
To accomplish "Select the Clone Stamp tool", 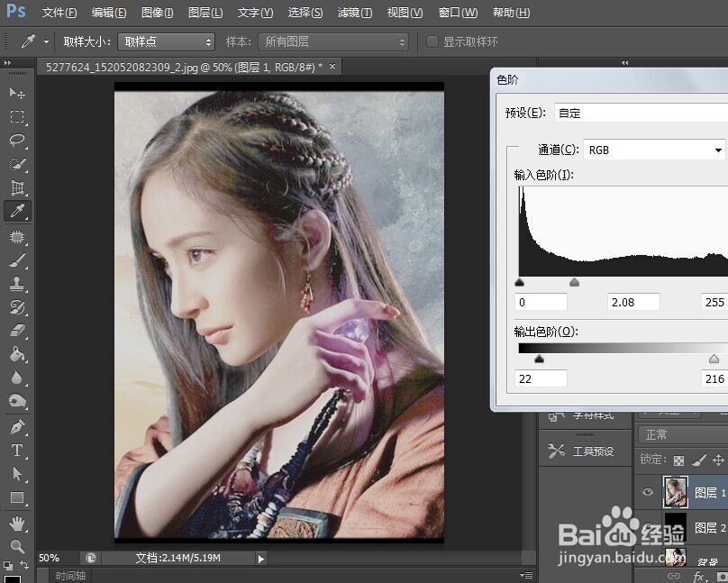I will coord(17,284).
